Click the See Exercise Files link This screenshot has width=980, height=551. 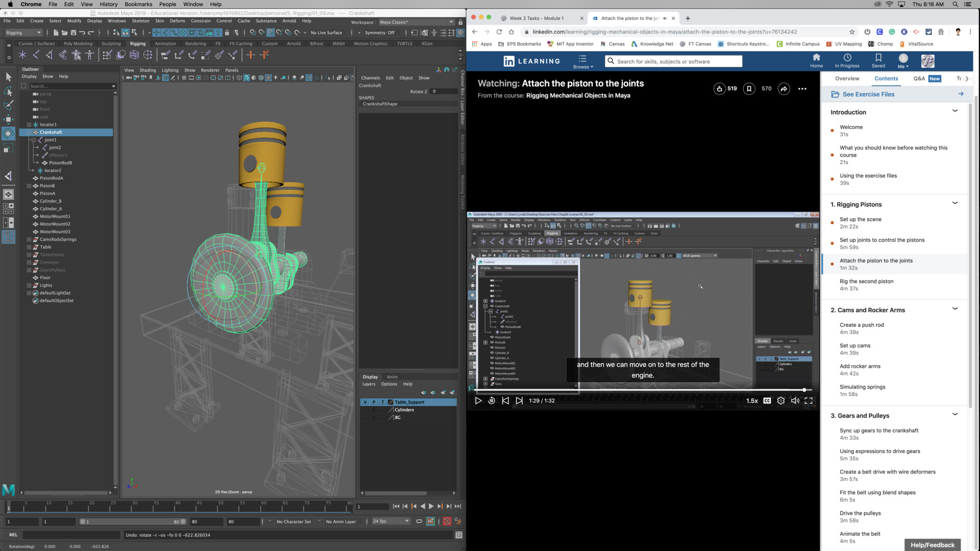point(868,94)
